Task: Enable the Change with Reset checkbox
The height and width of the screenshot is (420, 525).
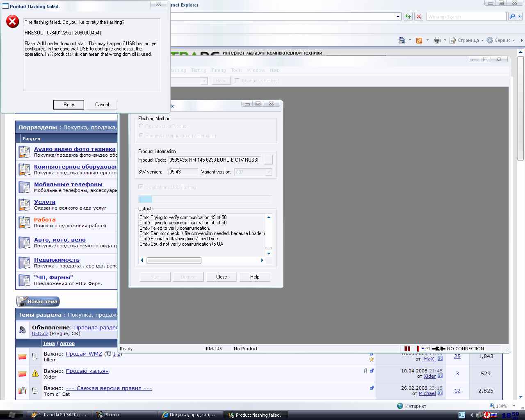Action: coord(237,80)
